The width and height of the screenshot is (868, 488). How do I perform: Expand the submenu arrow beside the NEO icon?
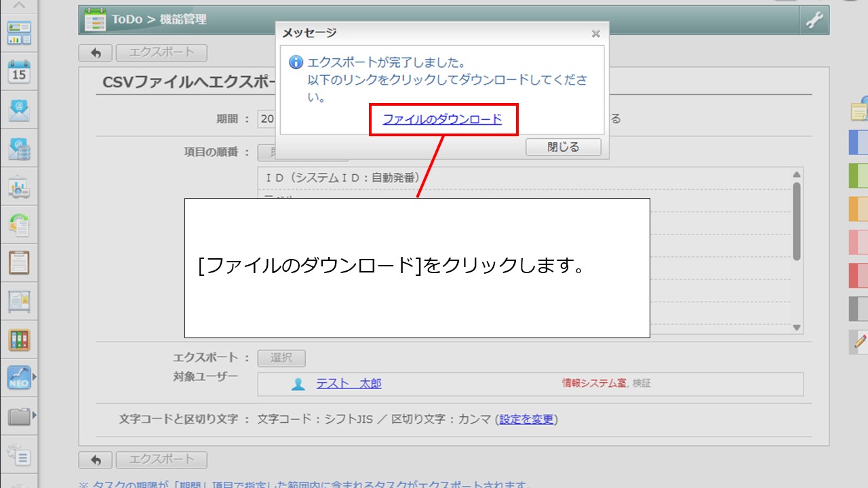(35, 376)
